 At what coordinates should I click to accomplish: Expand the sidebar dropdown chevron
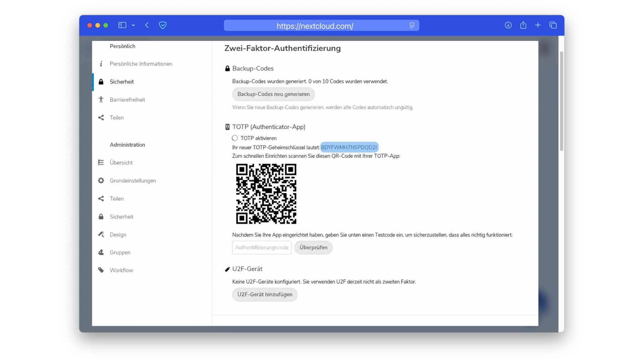pos(133,25)
